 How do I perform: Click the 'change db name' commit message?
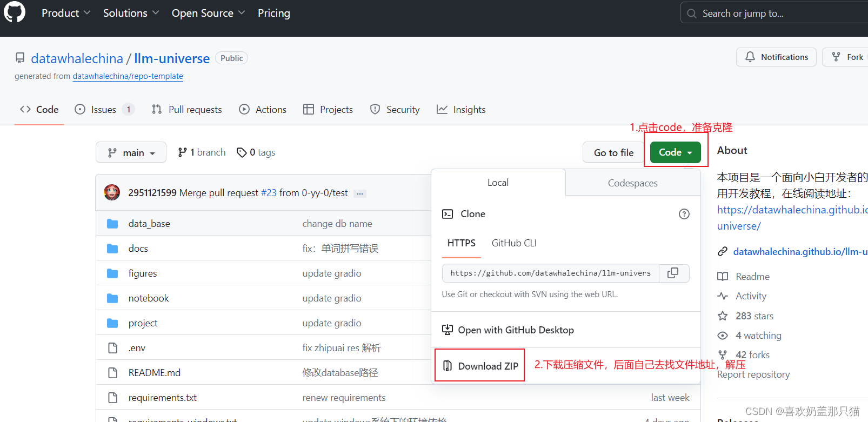[337, 224]
